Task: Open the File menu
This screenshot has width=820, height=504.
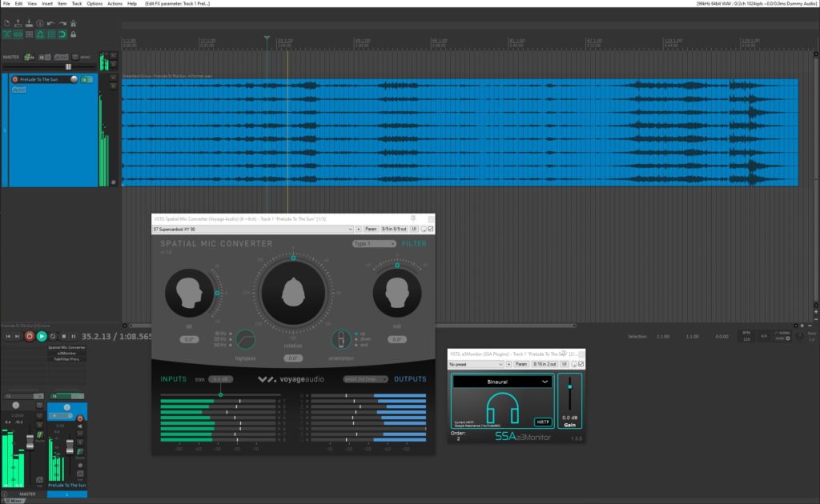Action: point(6,3)
